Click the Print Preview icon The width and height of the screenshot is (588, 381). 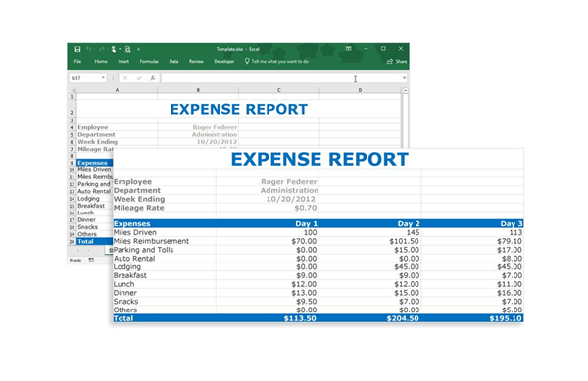(x=128, y=49)
